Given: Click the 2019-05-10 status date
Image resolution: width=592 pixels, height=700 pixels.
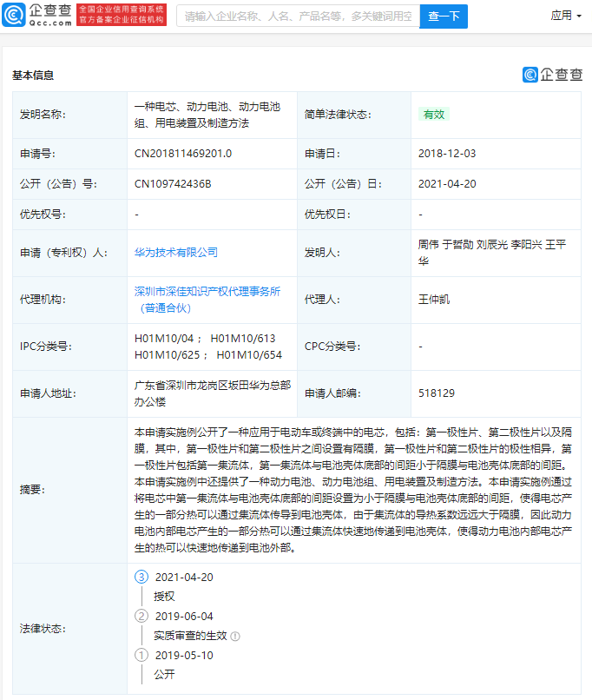Looking at the screenshot, I should point(184,656).
